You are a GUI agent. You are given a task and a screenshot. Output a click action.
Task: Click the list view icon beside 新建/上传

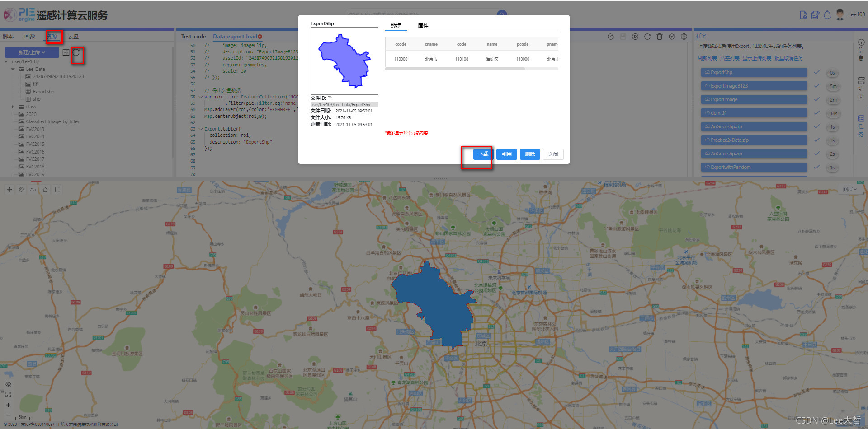point(66,52)
